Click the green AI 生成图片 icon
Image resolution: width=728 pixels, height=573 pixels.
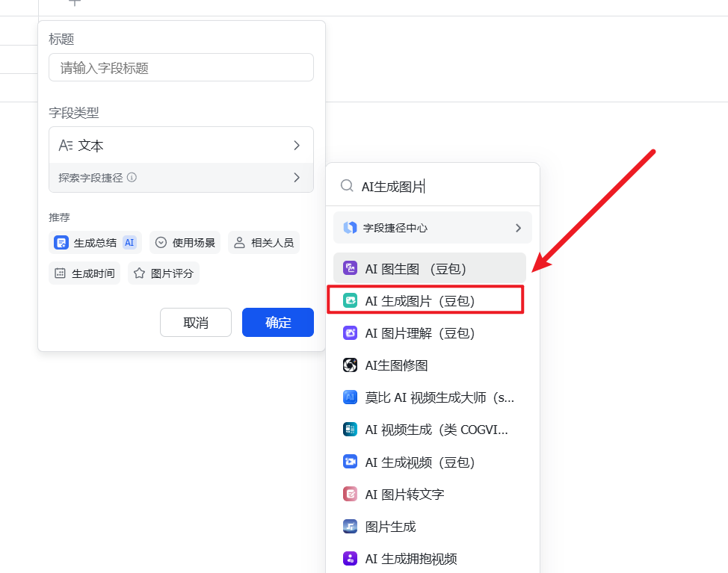point(350,300)
